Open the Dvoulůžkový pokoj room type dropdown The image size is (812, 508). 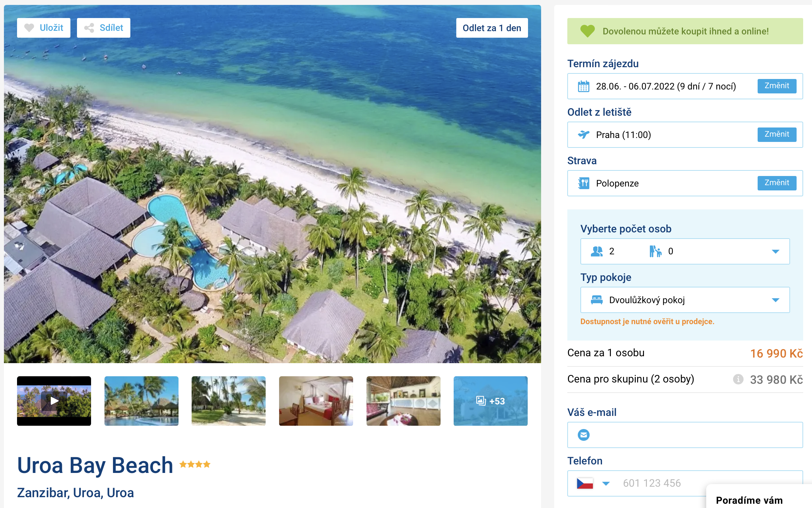pos(685,300)
